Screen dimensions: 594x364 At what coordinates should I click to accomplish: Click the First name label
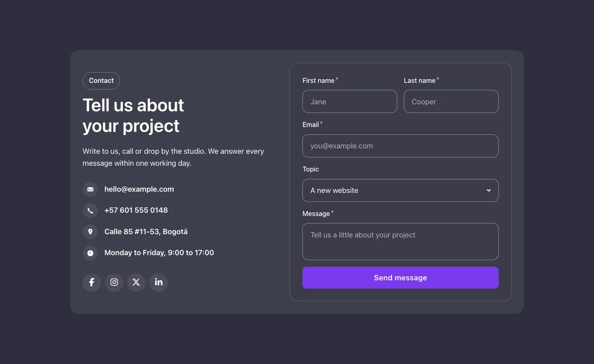pyautogui.click(x=318, y=80)
